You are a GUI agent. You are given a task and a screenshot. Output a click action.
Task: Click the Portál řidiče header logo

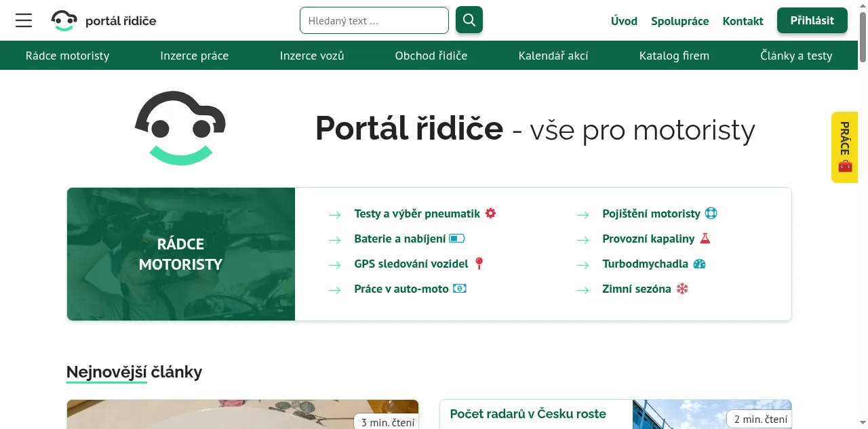point(104,20)
